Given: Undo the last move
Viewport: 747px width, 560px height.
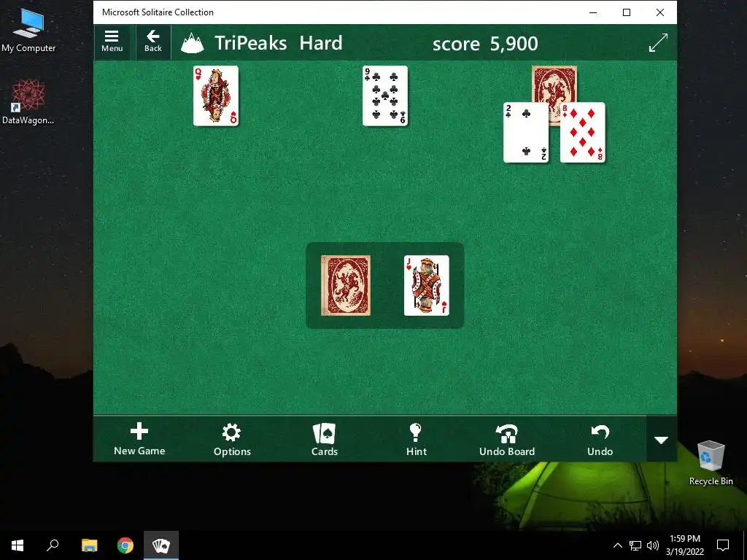Looking at the screenshot, I should 600,439.
